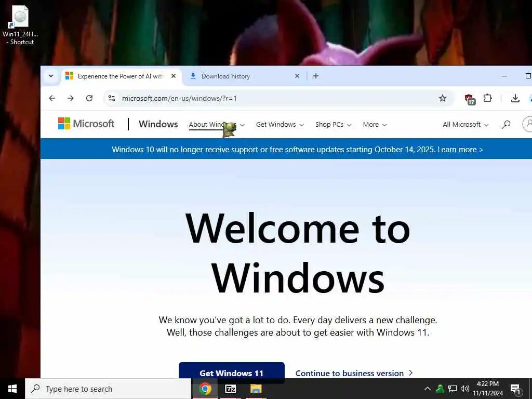Click the Windows 10 support banner Learn more link

[460, 150]
